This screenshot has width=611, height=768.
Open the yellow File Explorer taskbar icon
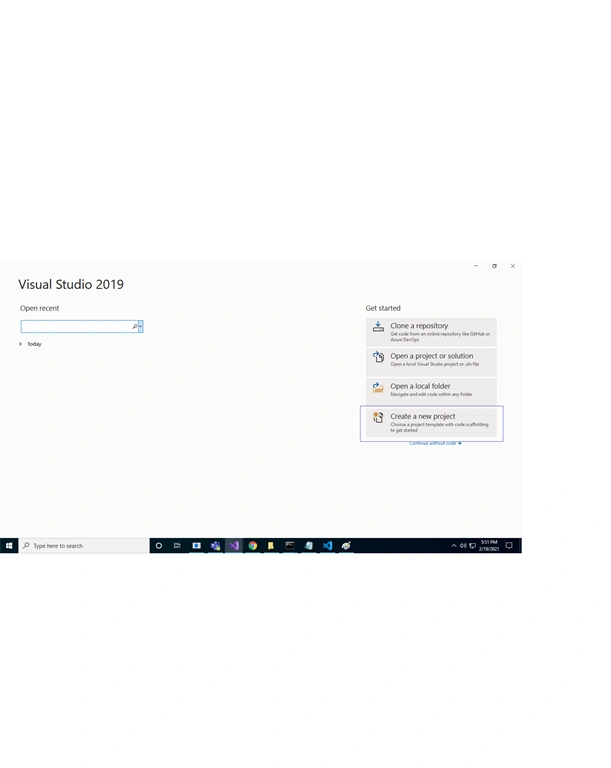coord(271,546)
